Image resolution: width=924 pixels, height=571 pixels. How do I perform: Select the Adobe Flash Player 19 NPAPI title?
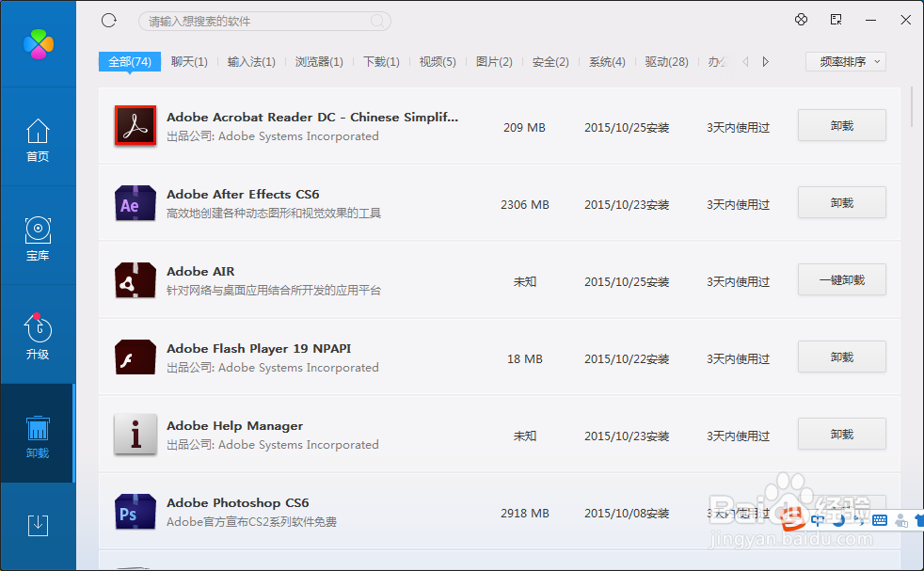(259, 349)
